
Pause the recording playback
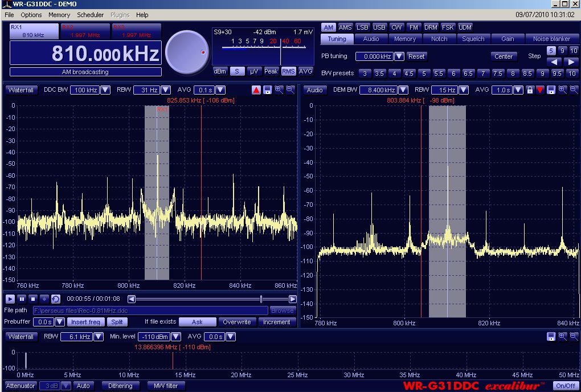pyautogui.click(x=22, y=299)
